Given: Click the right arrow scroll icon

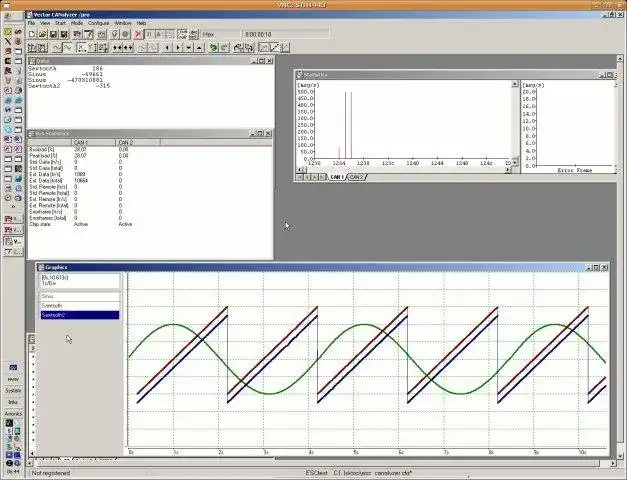Looking at the screenshot, I should (x=178, y=48).
